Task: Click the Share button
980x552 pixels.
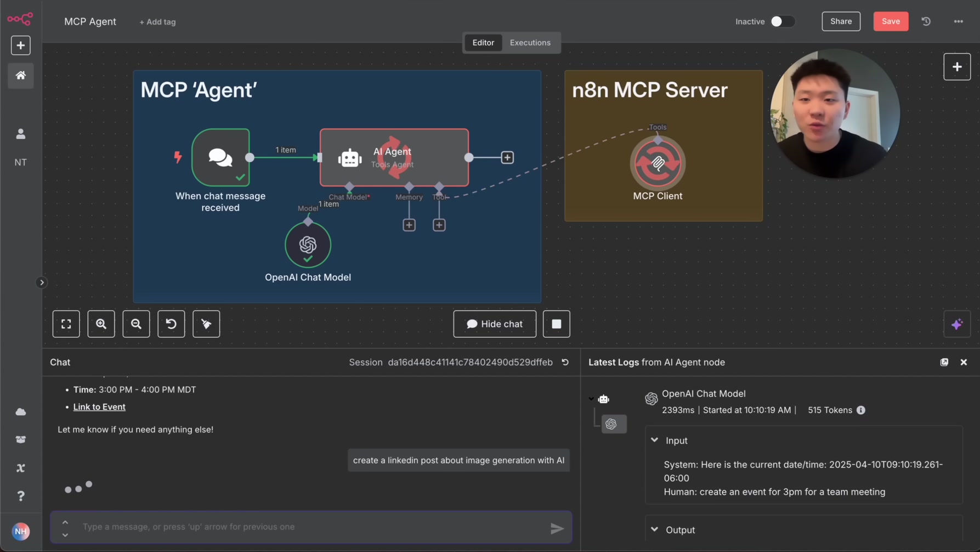Action: [x=841, y=21]
